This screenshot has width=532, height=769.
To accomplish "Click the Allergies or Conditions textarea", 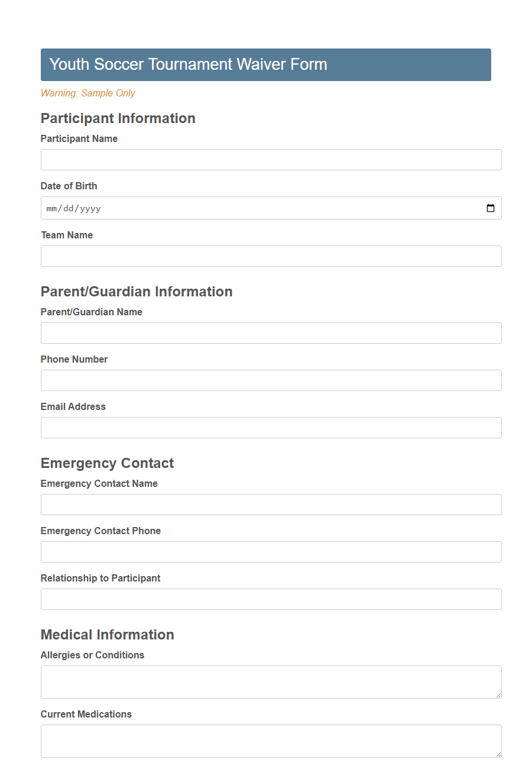I will [x=271, y=680].
